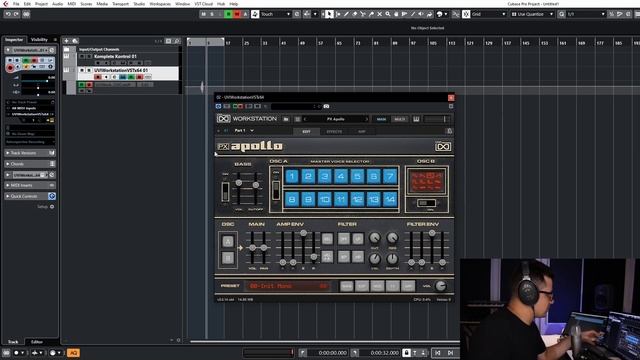The height and width of the screenshot is (360, 640).
Task: Toggle the BASS on/off switch
Action: pos(225,191)
